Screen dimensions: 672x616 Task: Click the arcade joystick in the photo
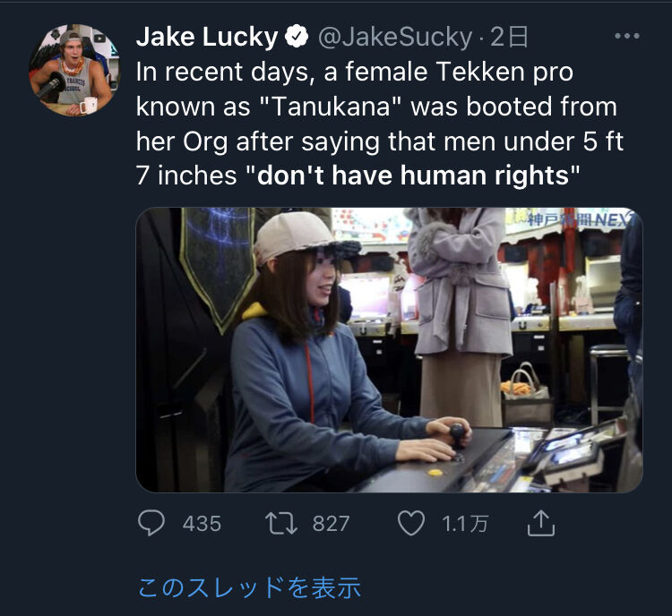coord(457,438)
